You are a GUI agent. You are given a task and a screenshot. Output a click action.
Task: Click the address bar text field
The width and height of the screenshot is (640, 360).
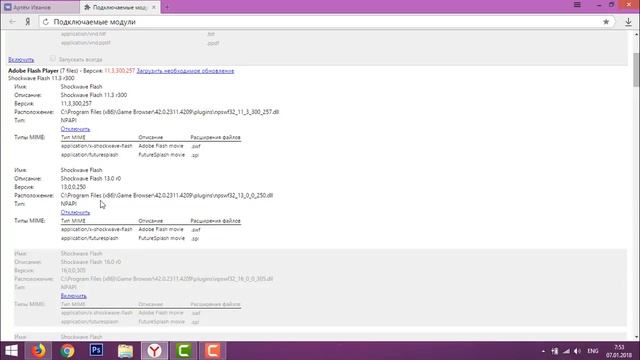327,22
